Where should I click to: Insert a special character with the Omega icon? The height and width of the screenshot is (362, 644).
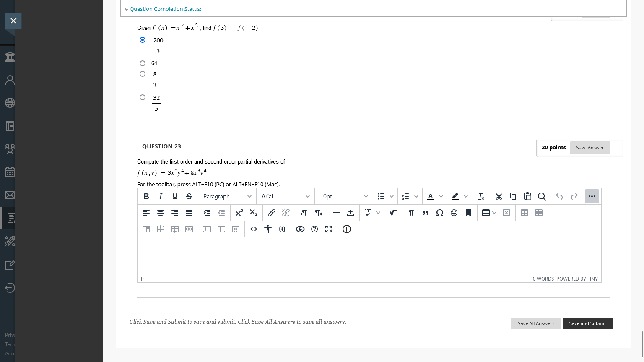(440, 213)
